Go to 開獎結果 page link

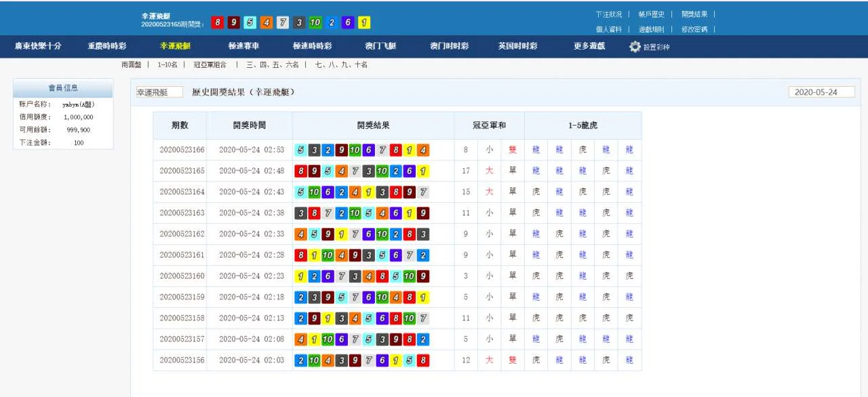(694, 14)
